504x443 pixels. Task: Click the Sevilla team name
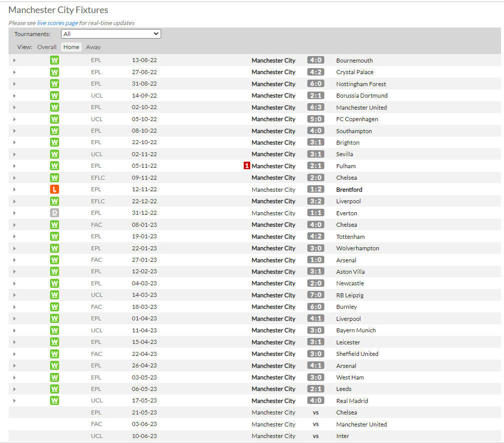344,154
